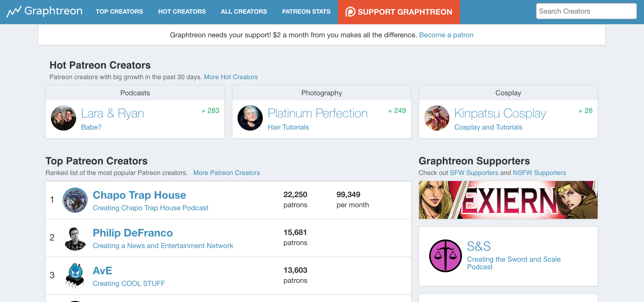The height and width of the screenshot is (302, 644).
Task: Click Creating a News and Entertainment Network
Action: [163, 246]
